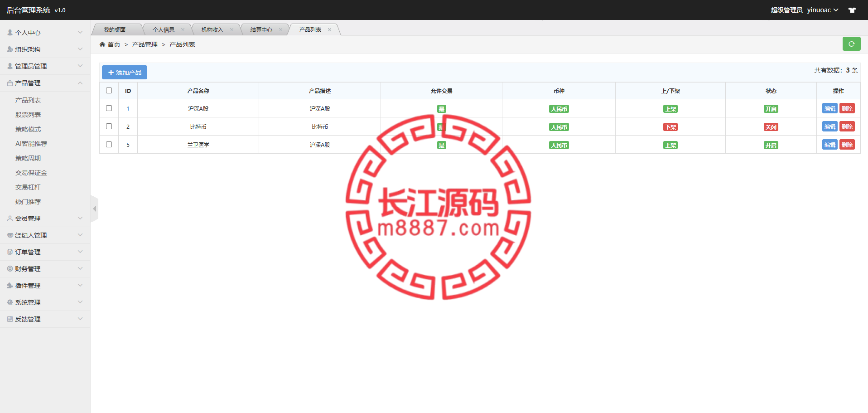The width and height of the screenshot is (868, 413).
Task: Delete the 比特币 product
Action: tap(847, 126)
